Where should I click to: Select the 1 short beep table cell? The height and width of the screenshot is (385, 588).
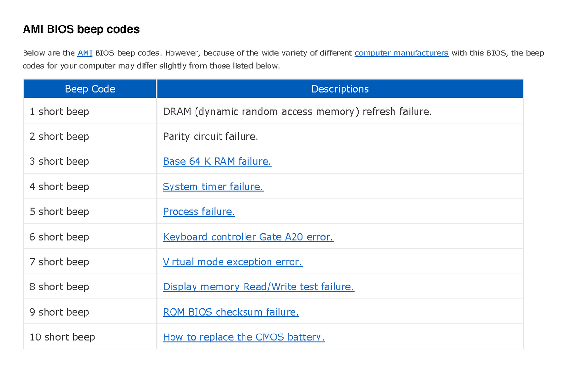pyautogui.click(x=59, y=111)
